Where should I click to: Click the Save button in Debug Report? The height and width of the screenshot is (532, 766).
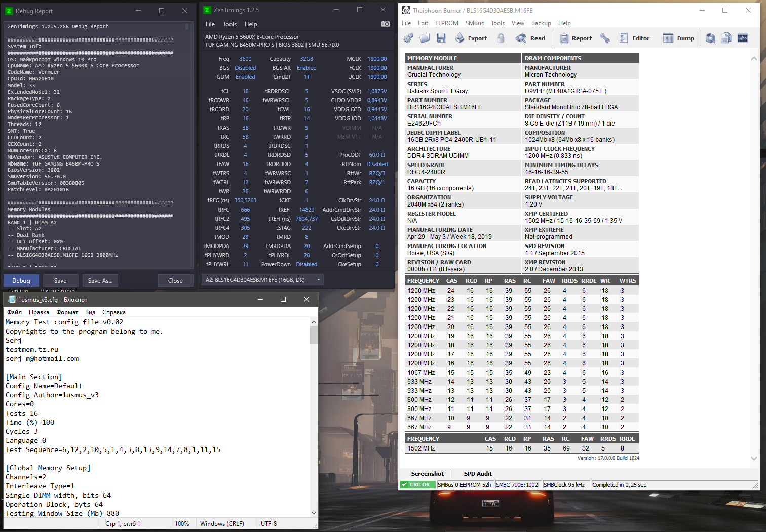coord(60,281)
